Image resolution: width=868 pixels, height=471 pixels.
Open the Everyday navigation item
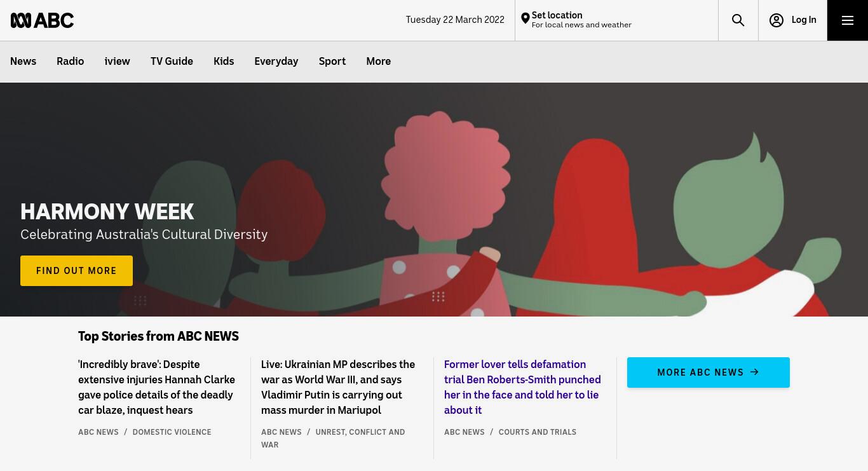click(276, 62)
